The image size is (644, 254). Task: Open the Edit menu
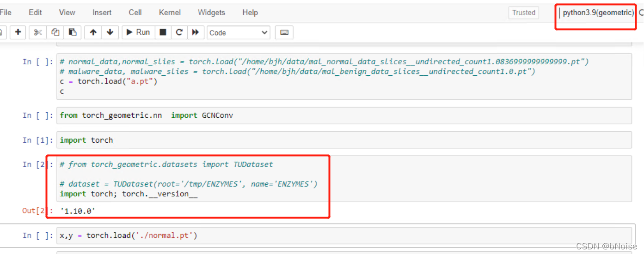[35, 12]
